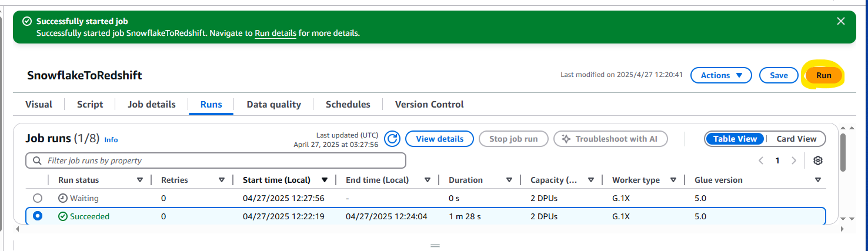This screenshot has width=868, height=251.
Task: Open job runs table settings gear
Action: (x=817, y=160)
